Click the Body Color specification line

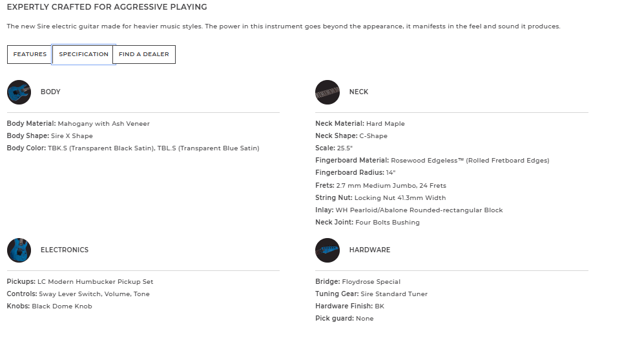(133, 148)
